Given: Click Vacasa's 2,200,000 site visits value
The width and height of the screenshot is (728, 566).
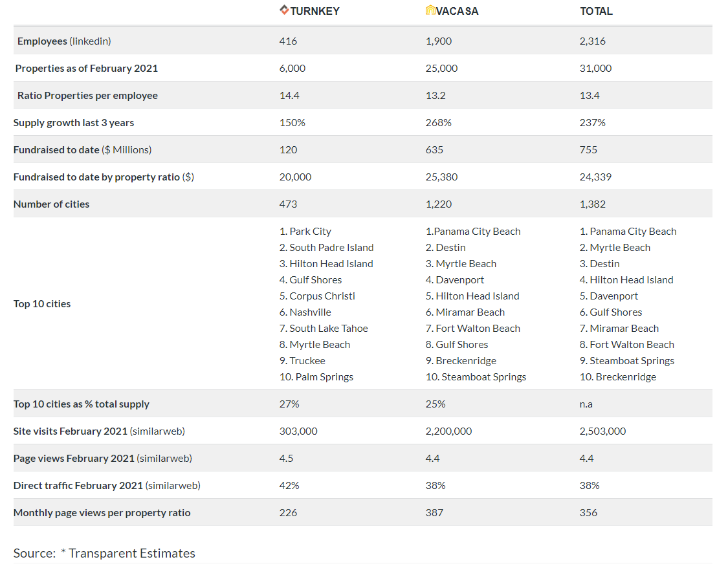Looking at the screenshot, I should point(448,431).
